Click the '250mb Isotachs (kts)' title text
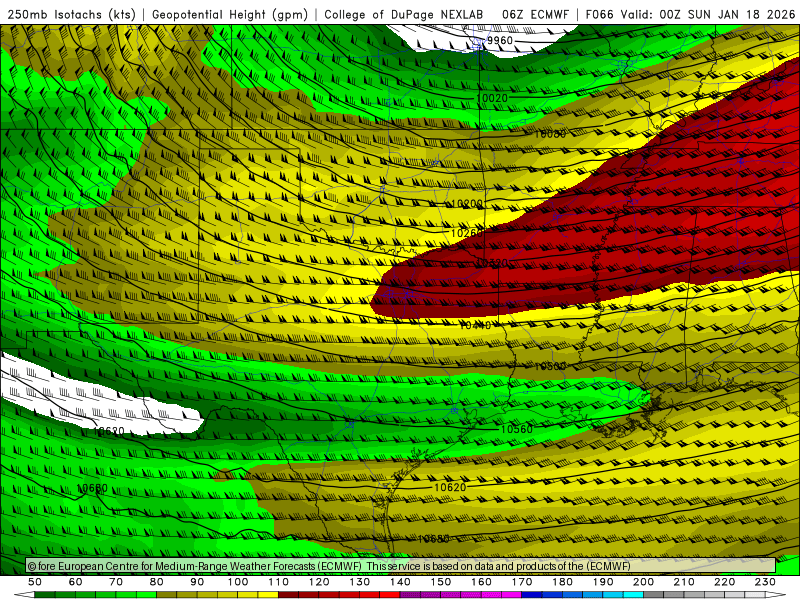Viewport: 800px width, 600px height. pyautogui.click(x=72, y=15)
